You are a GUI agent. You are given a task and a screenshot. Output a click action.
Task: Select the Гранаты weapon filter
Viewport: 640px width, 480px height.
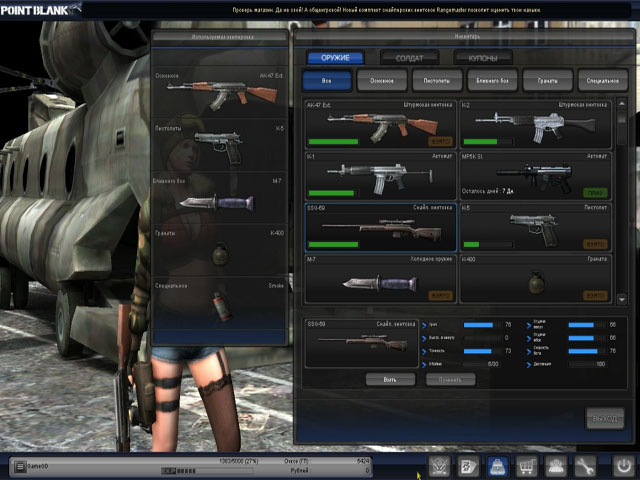coord(547,80)
